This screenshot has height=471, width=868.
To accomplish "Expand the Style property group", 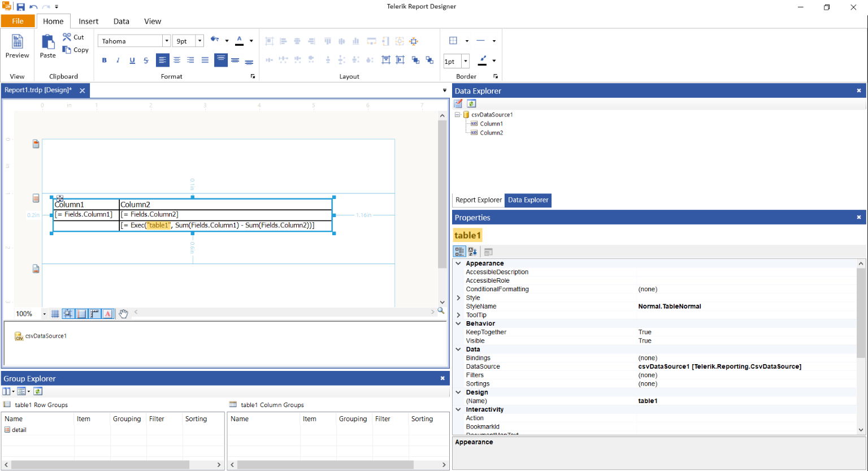I will [x=458, y=298].
